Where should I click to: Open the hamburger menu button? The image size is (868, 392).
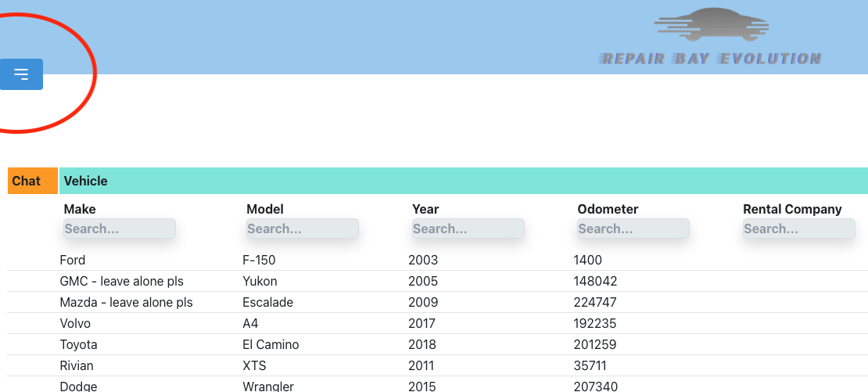coord(21,74)
